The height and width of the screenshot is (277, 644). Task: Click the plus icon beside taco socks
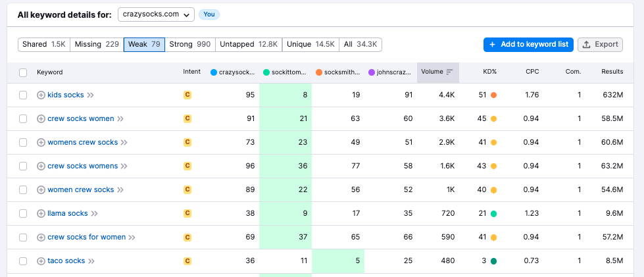41,261
